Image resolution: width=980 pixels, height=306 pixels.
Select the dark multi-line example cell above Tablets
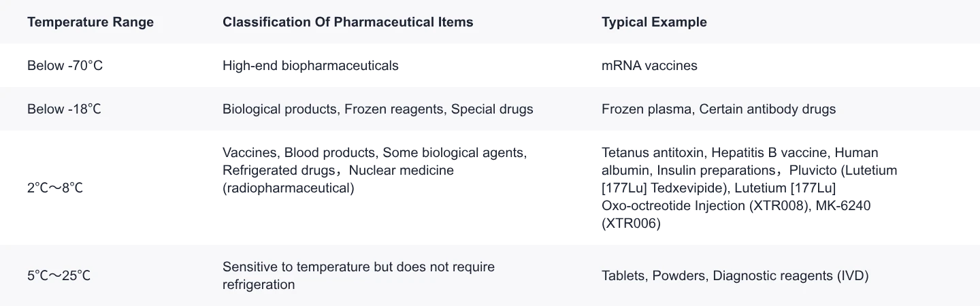tap(747, 188)
